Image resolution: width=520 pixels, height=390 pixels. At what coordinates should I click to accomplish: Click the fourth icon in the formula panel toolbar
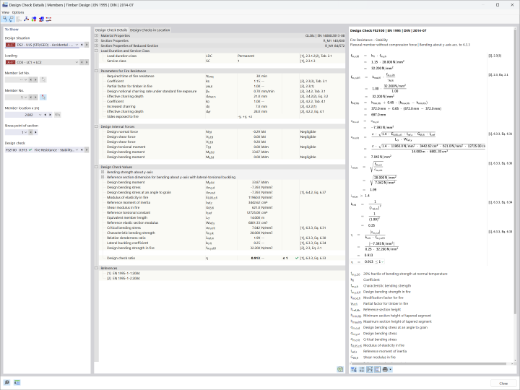[377, 369]
